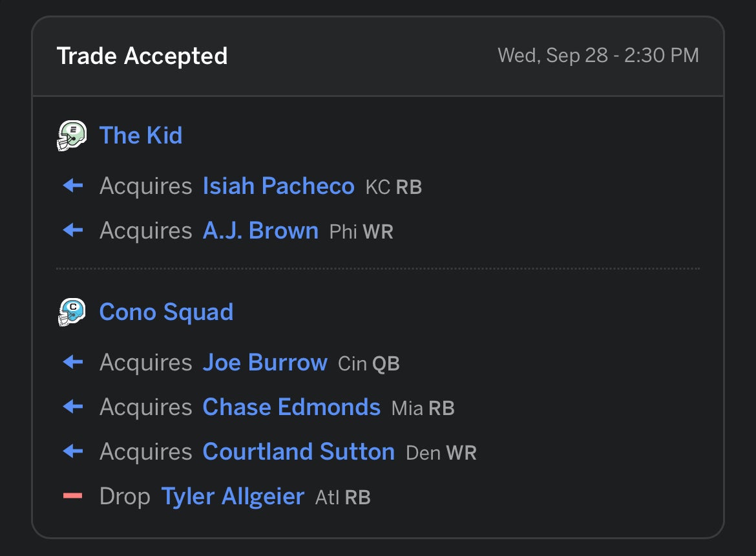
Task: Click the Cin QB position label
Action: pyautogui.click(x=369, y=364)
